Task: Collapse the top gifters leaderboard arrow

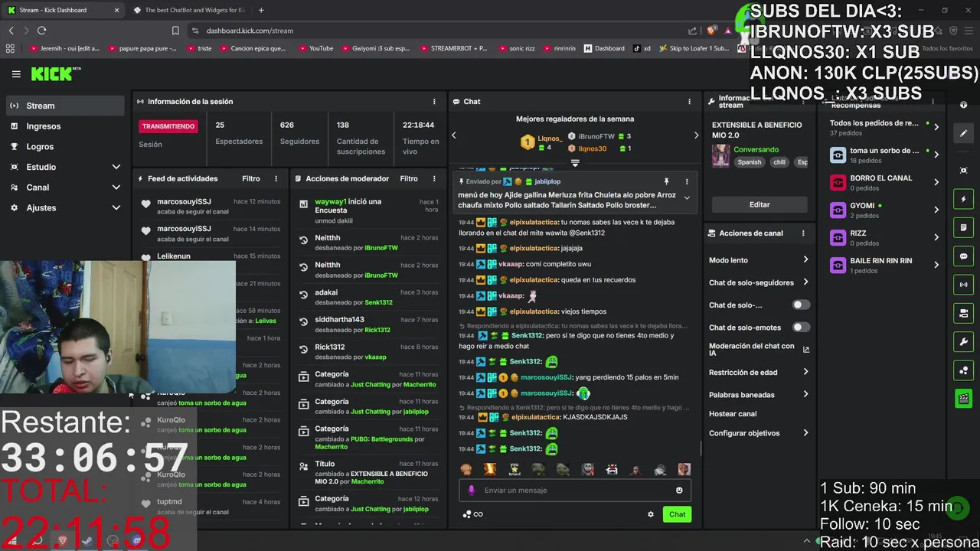Action: 575,162
